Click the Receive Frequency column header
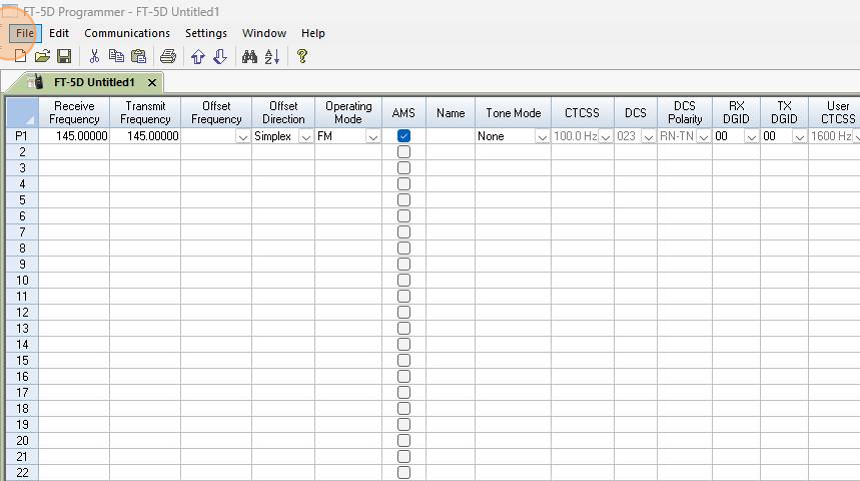This screenshot has width=860, height=481. [x=74, y=112]
